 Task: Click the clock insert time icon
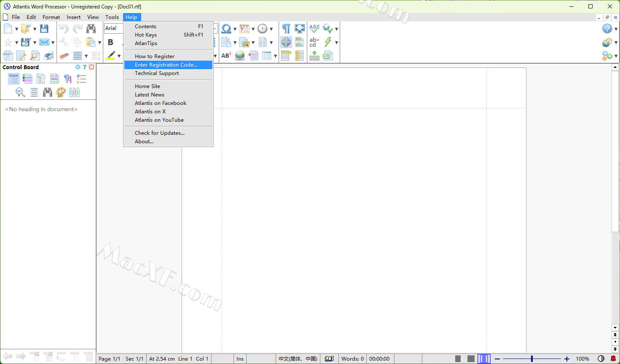(x=263, y=29)
